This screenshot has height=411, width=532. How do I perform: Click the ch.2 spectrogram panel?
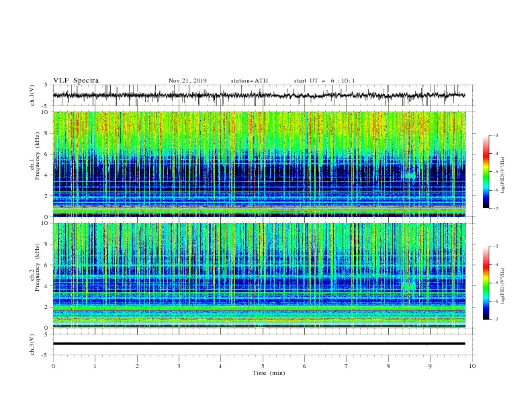(x=259, y=275)
